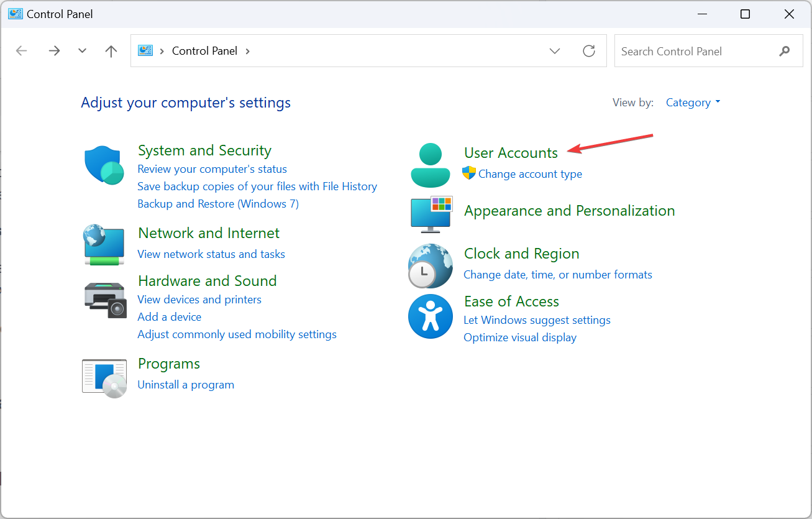812x519 pixels.
Task: Open Review your computer's status
Action: [212, 169]
